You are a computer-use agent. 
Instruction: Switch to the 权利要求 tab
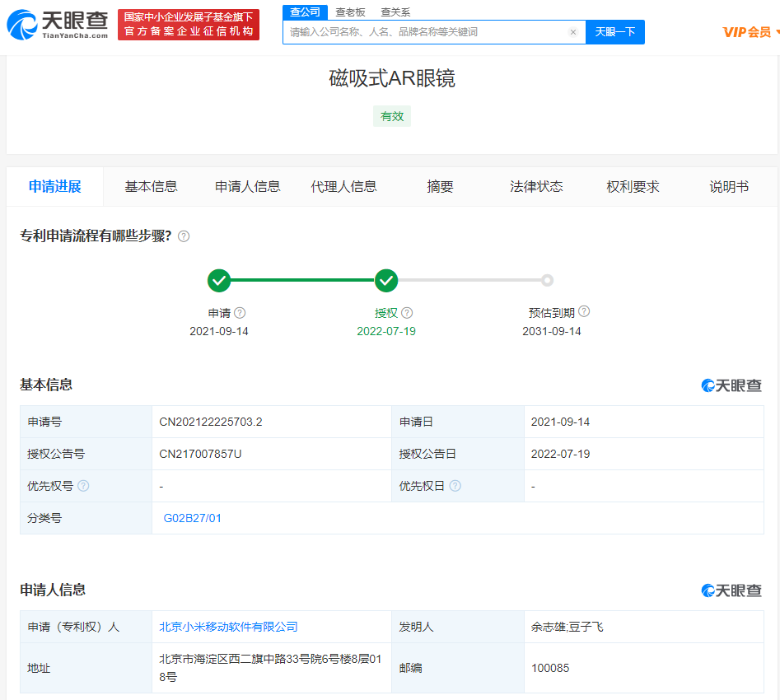633,187
